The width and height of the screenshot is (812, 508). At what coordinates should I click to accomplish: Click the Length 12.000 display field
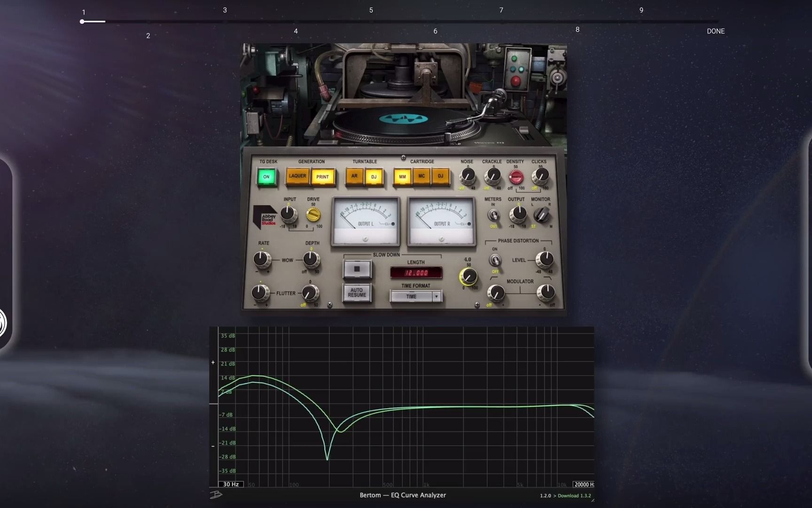(x=416, y=273)
